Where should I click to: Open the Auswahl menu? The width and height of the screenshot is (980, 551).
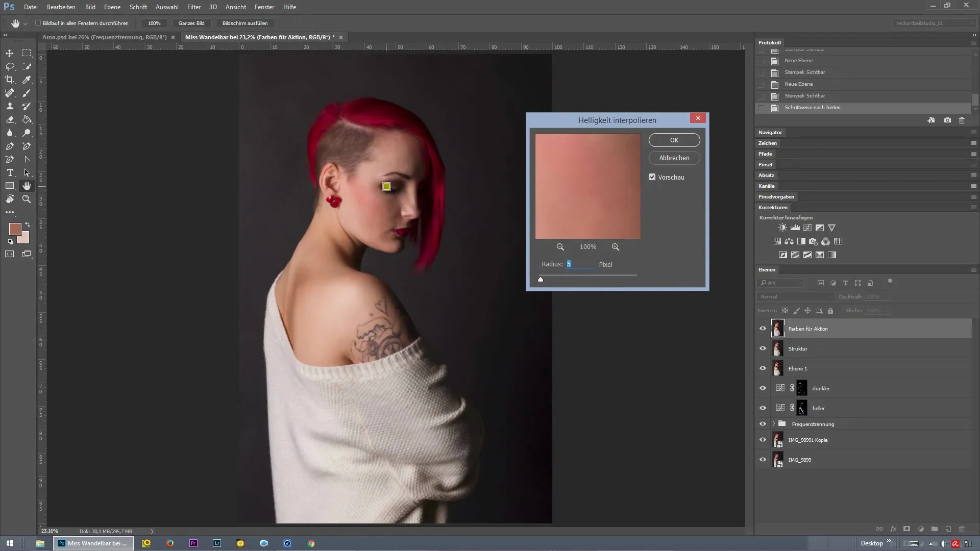click(x=167, y=7)
